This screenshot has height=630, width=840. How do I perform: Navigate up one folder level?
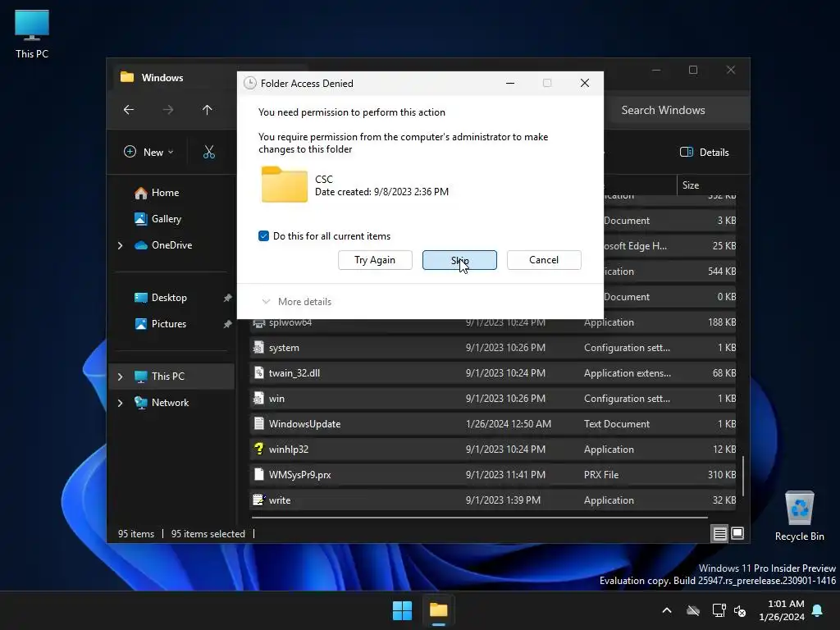[208, 110]
